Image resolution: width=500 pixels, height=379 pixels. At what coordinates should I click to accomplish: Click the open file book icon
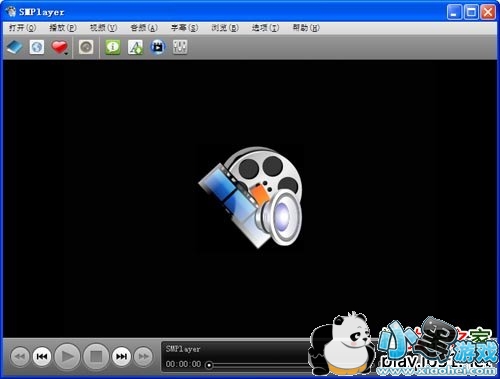[15, 47]
